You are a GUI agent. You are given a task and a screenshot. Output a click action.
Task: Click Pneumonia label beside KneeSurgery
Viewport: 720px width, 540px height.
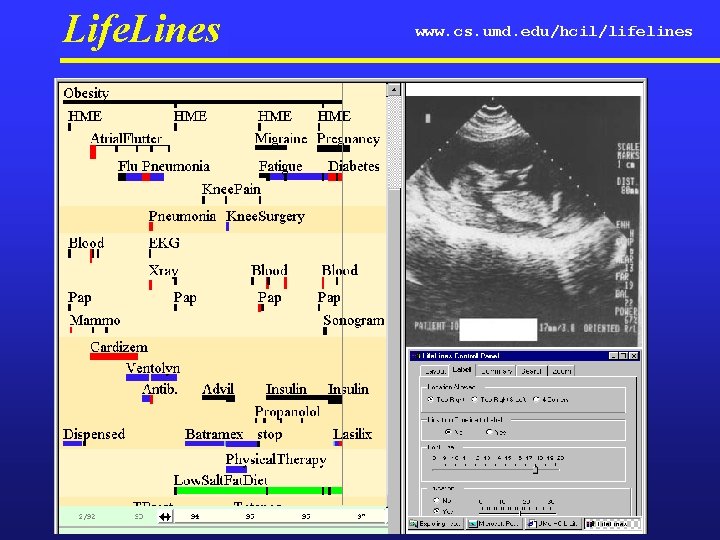(x=182, y=216)
